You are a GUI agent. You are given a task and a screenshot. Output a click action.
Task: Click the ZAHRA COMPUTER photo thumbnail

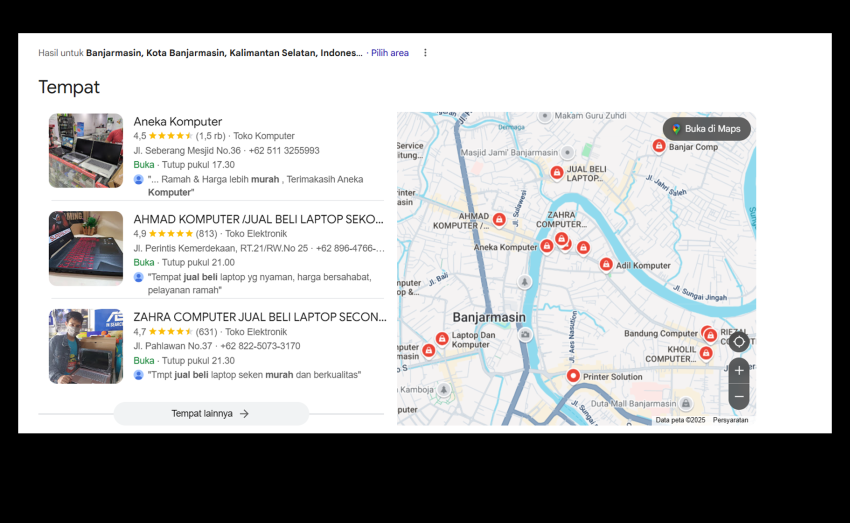[86, 346]
